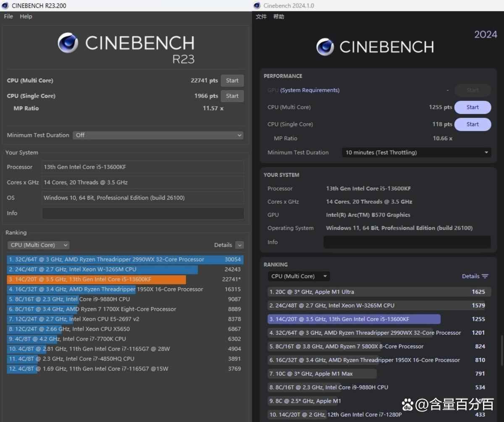Select 2024 ranking row Threadripper 2990WX
The image size is (504, 422).
point(379,333)
